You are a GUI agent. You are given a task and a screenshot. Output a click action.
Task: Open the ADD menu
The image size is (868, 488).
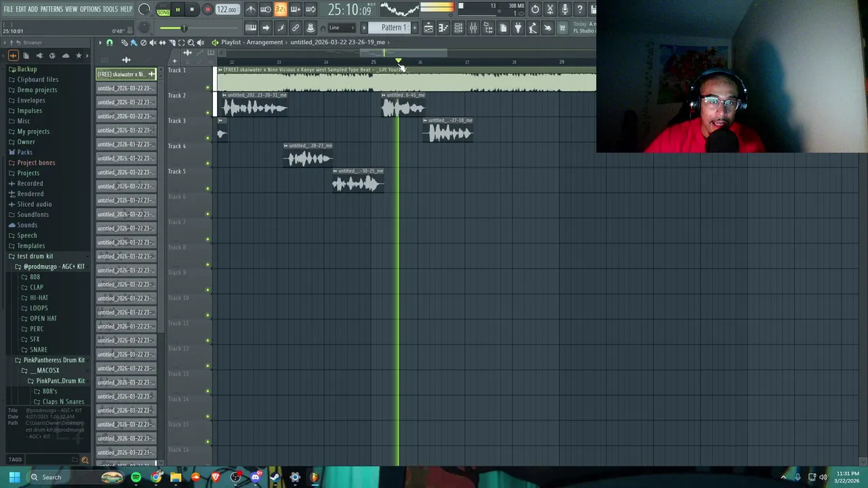coord(33,9)
